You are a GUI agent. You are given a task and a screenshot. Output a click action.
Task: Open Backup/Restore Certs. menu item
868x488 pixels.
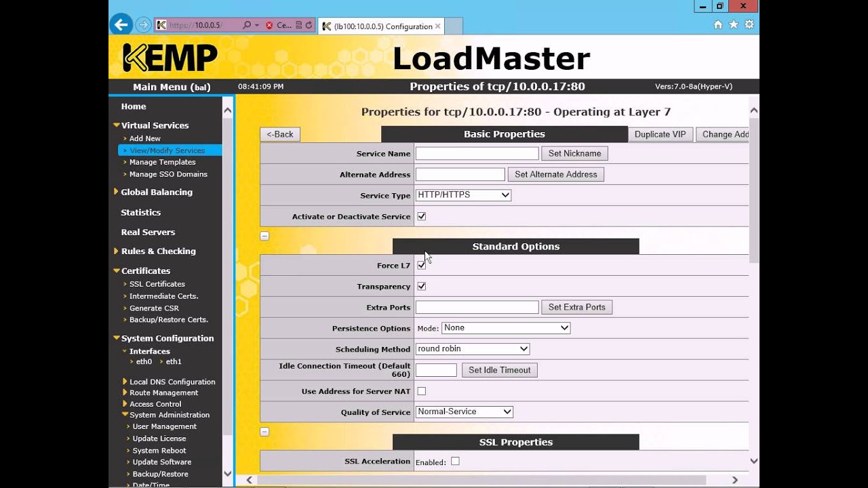point(168,320)
